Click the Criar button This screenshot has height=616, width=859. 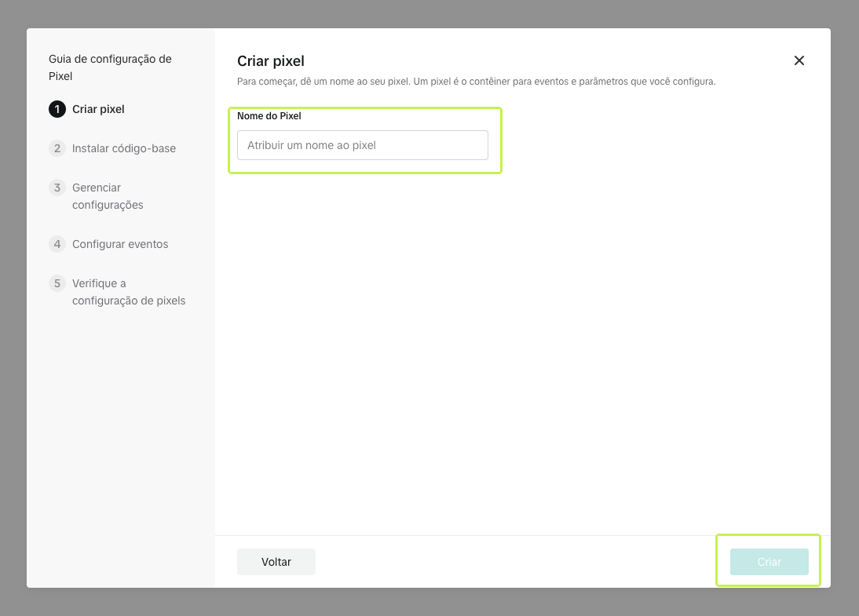[x=769, y=562]
